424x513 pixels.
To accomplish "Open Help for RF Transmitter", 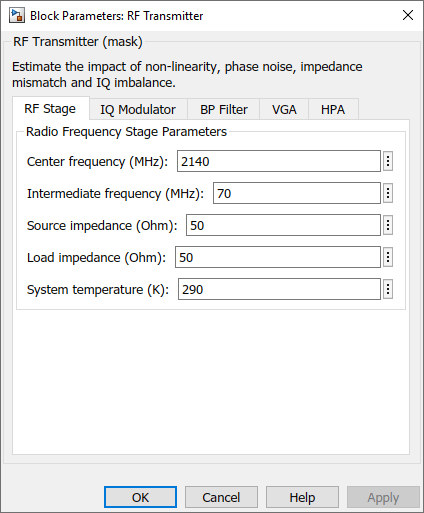I will point(302,497).
